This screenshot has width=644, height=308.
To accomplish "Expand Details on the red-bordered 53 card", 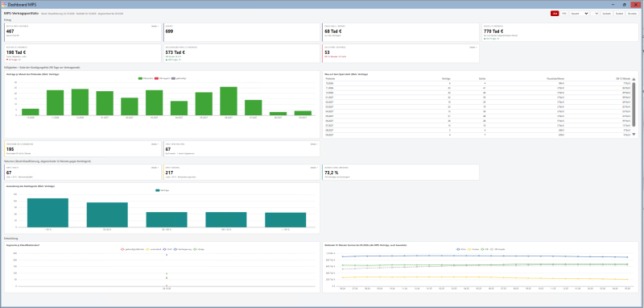I will pos(473,47).
